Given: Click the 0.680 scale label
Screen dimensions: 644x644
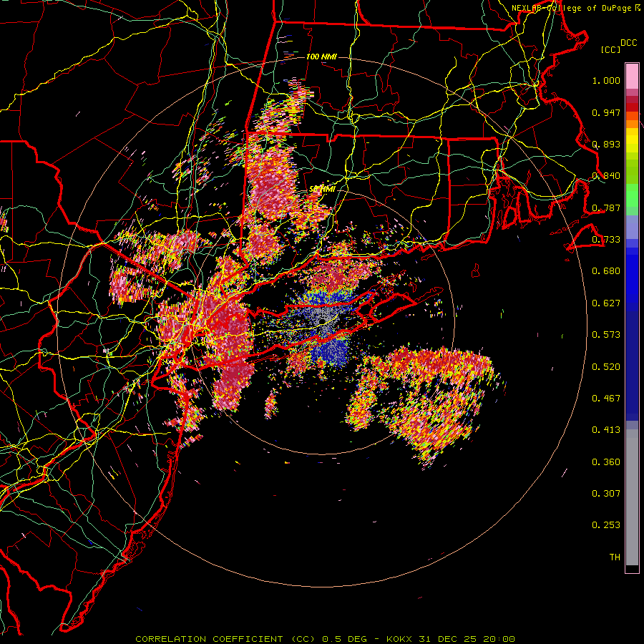Looking at the screenshot, I should coord(606,271).
